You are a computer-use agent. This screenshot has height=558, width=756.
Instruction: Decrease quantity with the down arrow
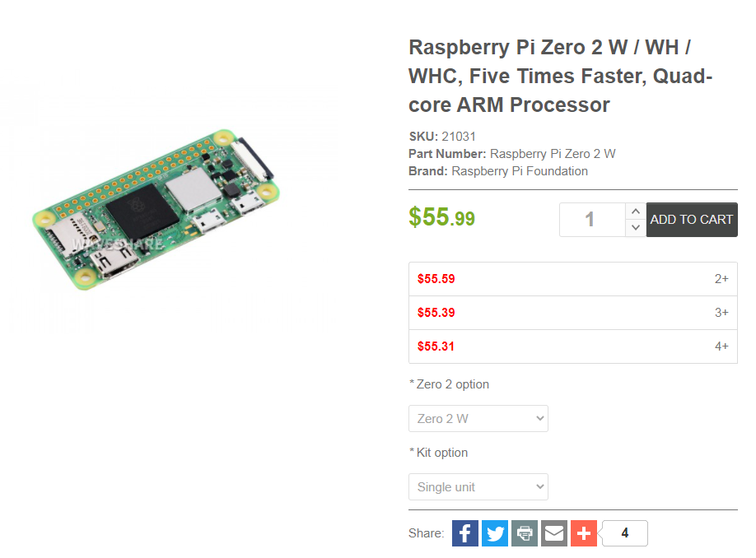(x=635, y=228)
